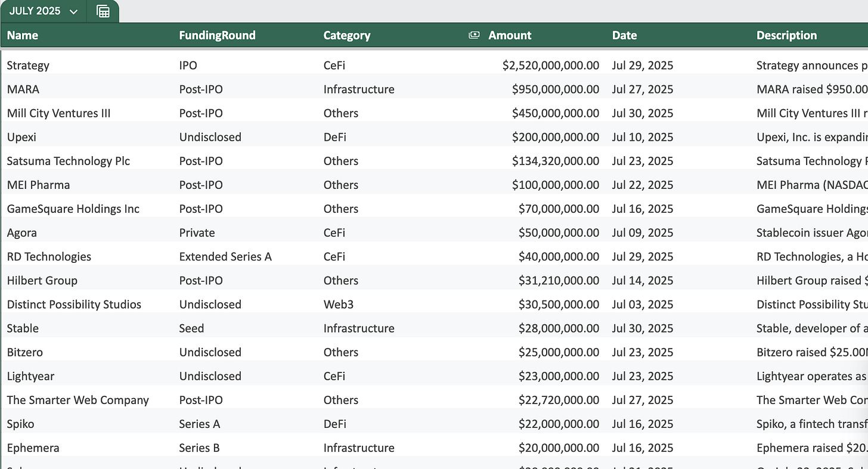The image size is (868, 469).
Task: Click the $200,000,000.00 amount cell
Action: click(x=556, y=137)
